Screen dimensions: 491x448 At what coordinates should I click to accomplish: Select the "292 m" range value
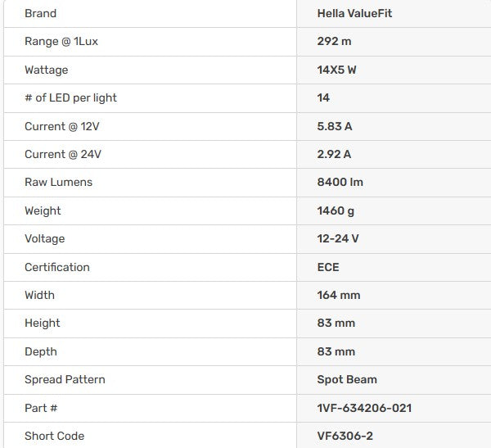click(334, 41)
